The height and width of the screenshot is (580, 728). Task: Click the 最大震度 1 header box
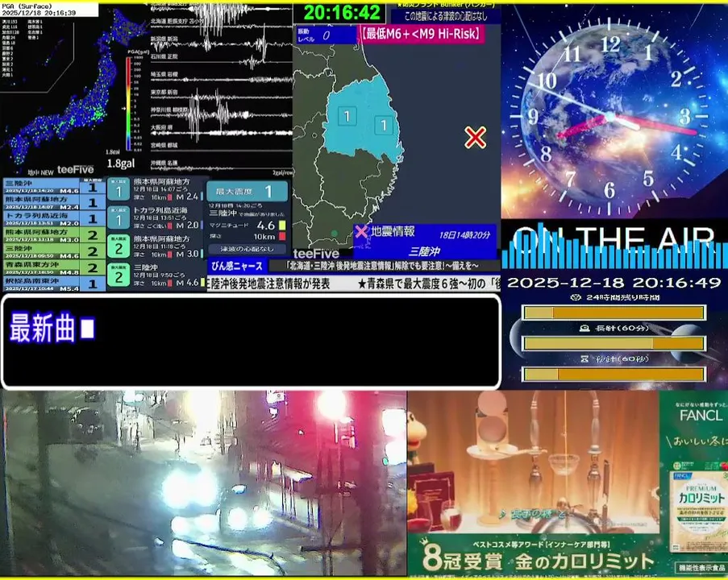pyautogui.click(x=247, y=191)
